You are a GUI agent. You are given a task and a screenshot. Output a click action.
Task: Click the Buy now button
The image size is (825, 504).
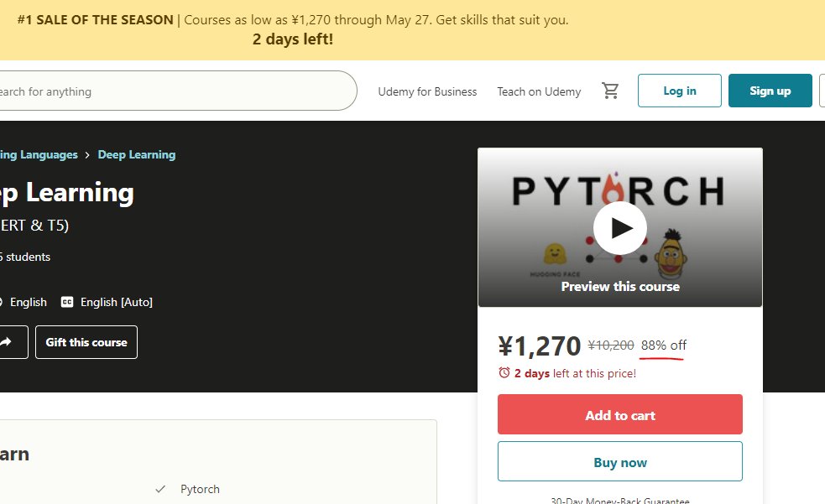point(620,462)
